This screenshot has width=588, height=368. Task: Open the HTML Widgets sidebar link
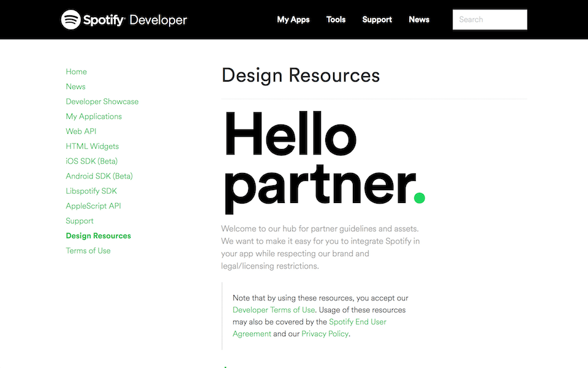(x=92, y=147)
